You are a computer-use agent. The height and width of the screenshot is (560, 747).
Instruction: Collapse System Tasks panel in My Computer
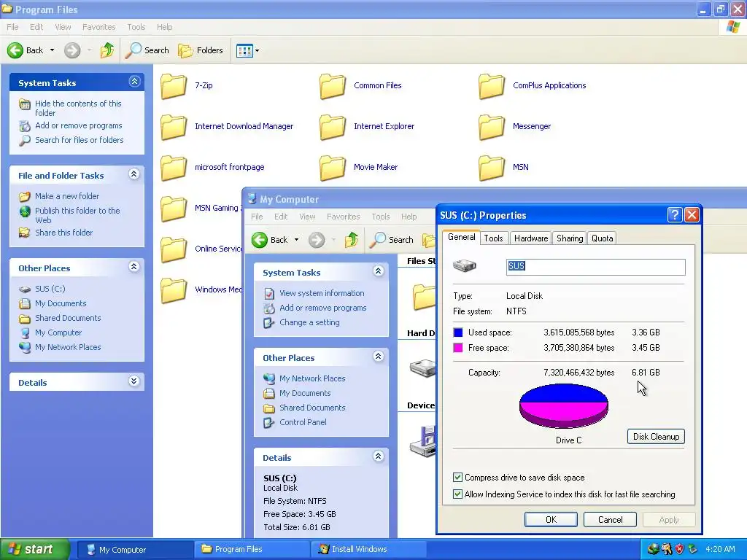tap(379, 271)
